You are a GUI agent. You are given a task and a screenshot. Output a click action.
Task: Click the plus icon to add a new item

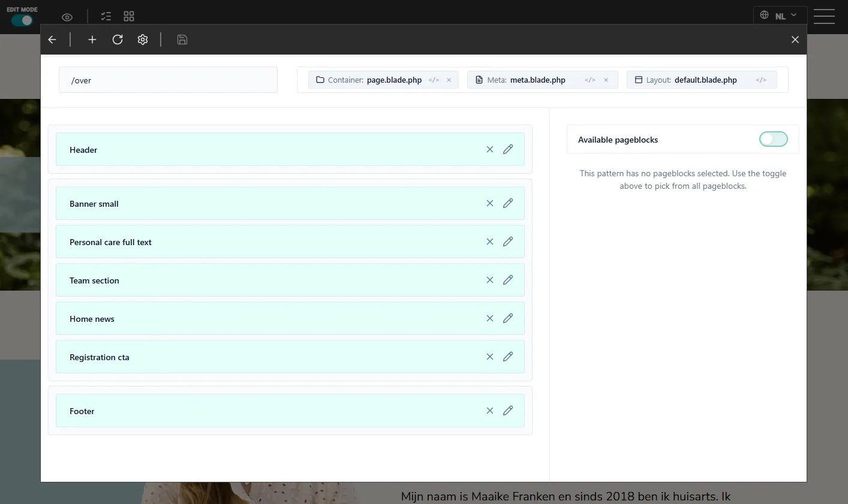pyautogui.click(x=92, y=40)
